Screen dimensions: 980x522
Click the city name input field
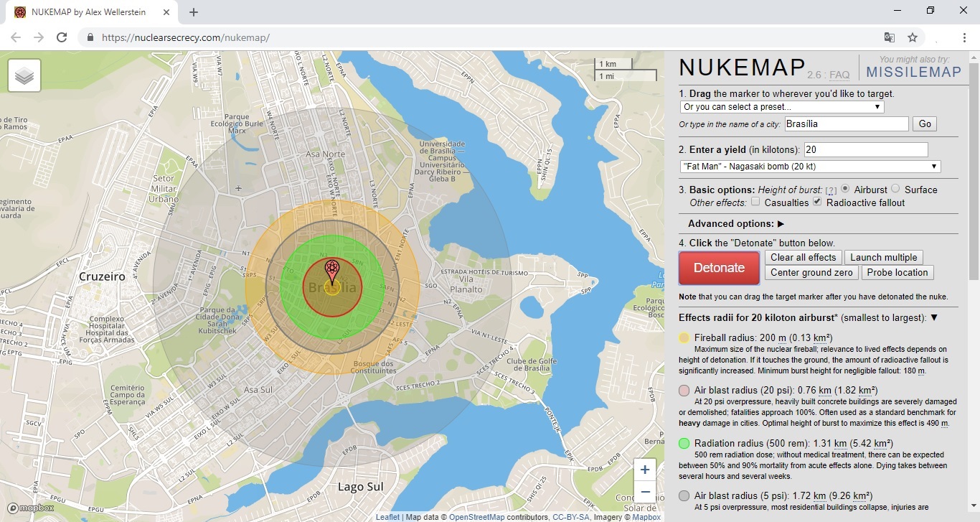tap(846, 123)
